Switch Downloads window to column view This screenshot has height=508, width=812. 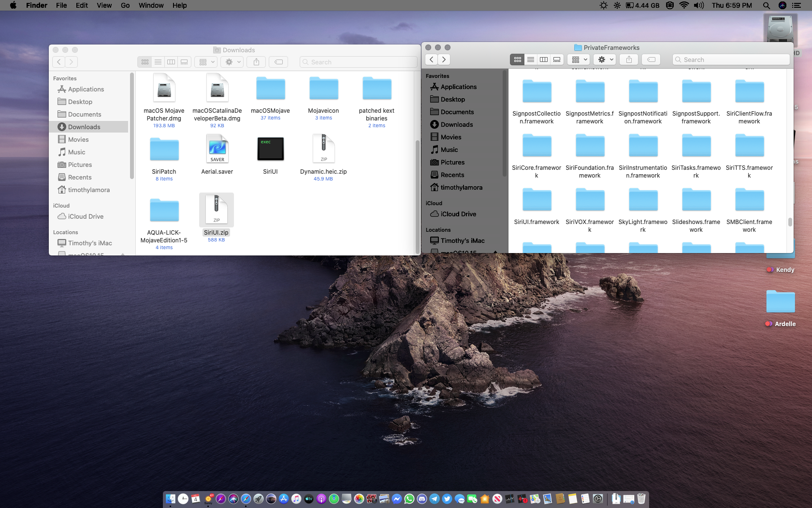[171, 62]
